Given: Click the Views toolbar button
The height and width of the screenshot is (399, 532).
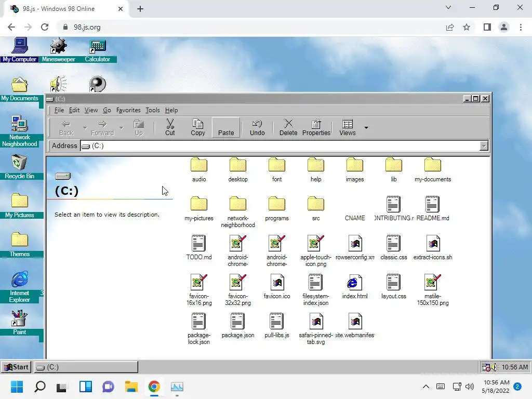Looking at the screenshot, I should 348,128.
